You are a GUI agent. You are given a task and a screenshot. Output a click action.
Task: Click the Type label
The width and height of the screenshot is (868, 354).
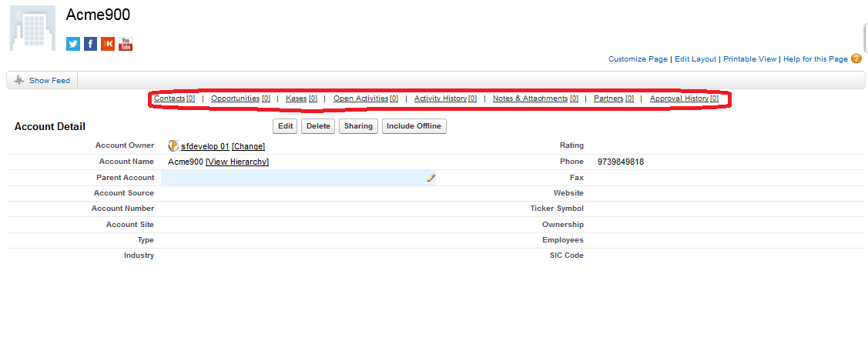[146, 240]
